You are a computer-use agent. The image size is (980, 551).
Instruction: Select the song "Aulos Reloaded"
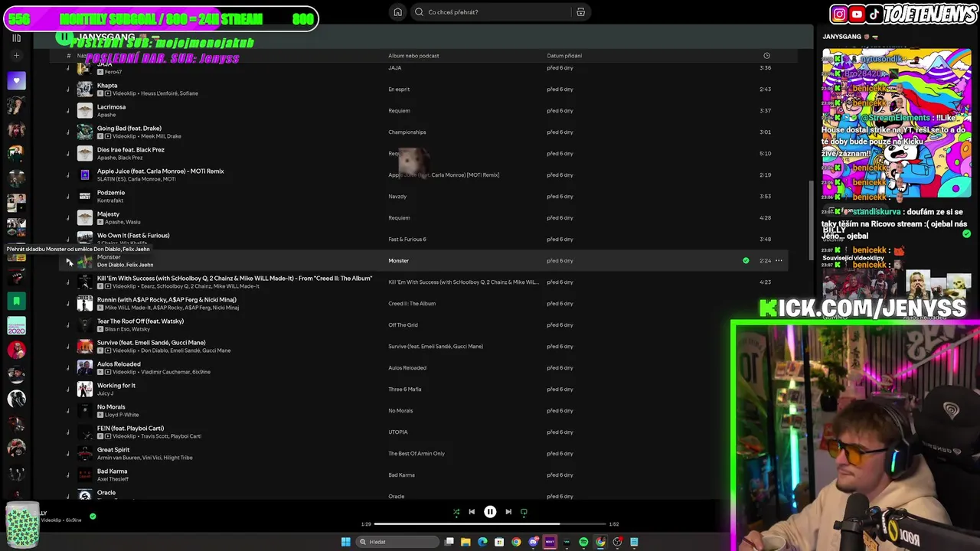119,364
